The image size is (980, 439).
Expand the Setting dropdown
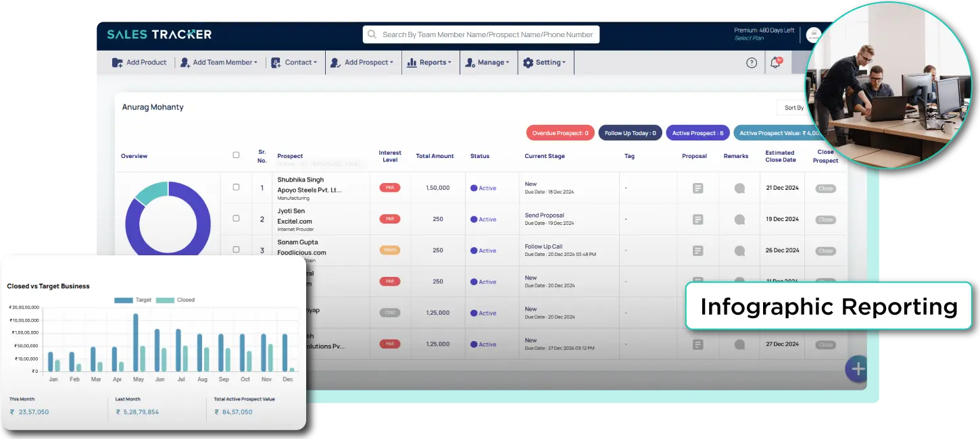(x=544, y=63)
